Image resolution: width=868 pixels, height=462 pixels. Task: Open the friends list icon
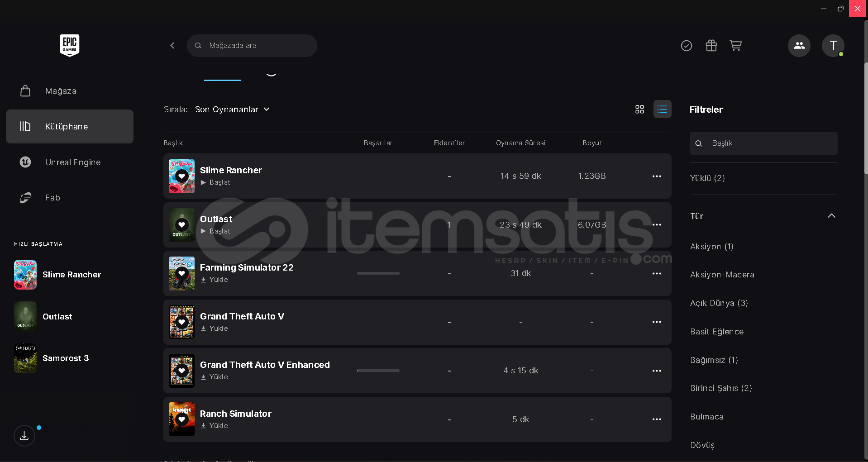pos(799,46)
